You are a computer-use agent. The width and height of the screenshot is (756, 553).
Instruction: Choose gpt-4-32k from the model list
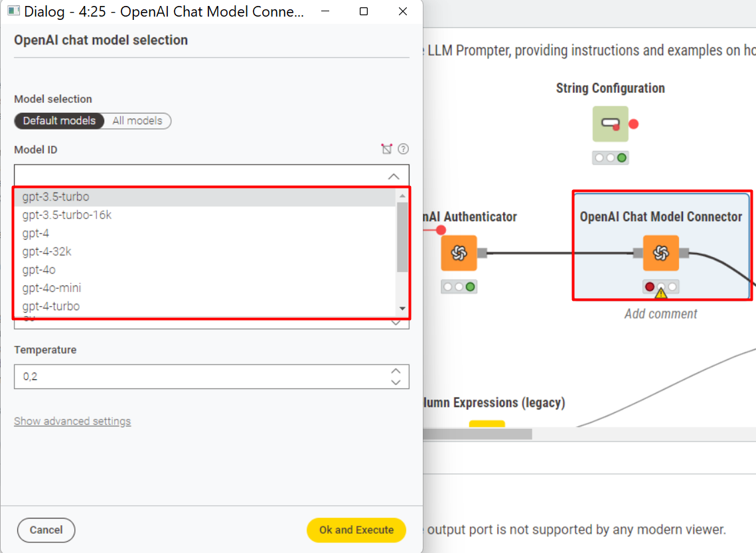click(x=205, y=252)
